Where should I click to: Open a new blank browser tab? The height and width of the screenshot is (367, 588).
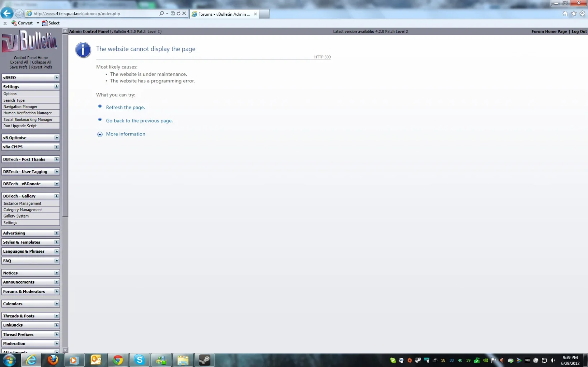[x=264, y=14]
